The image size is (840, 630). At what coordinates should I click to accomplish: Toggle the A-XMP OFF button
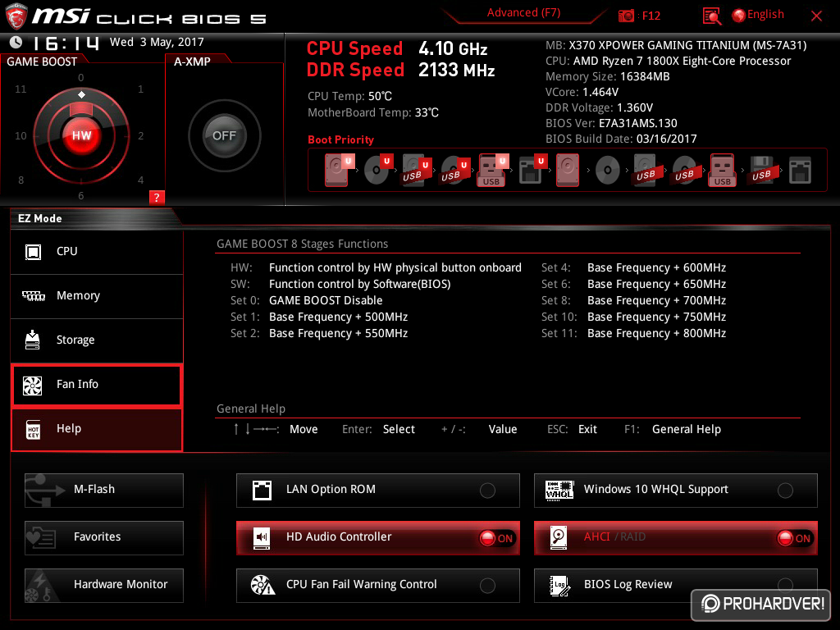coord(225,135)
